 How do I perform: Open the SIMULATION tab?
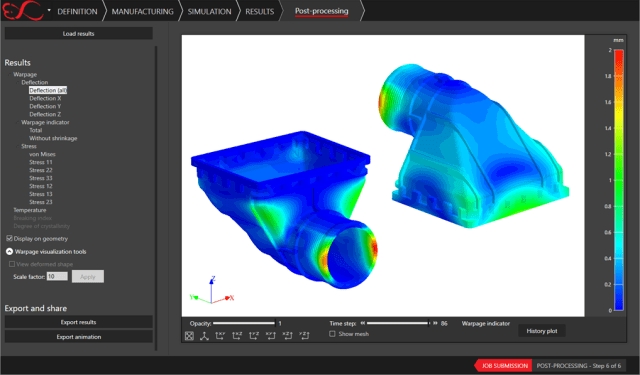click(209, 11)
